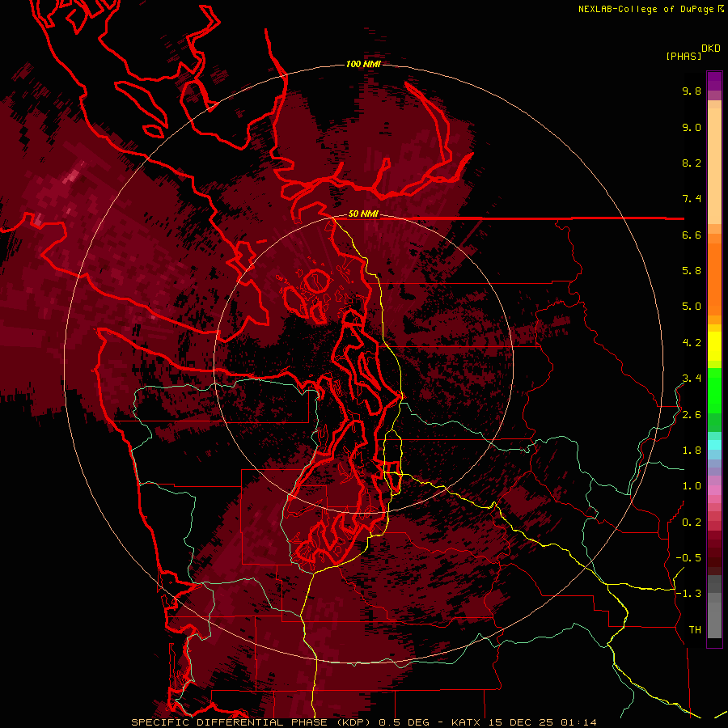
Task: Click the 3.4 value on color scale
Action: click(x=692, y=379)
